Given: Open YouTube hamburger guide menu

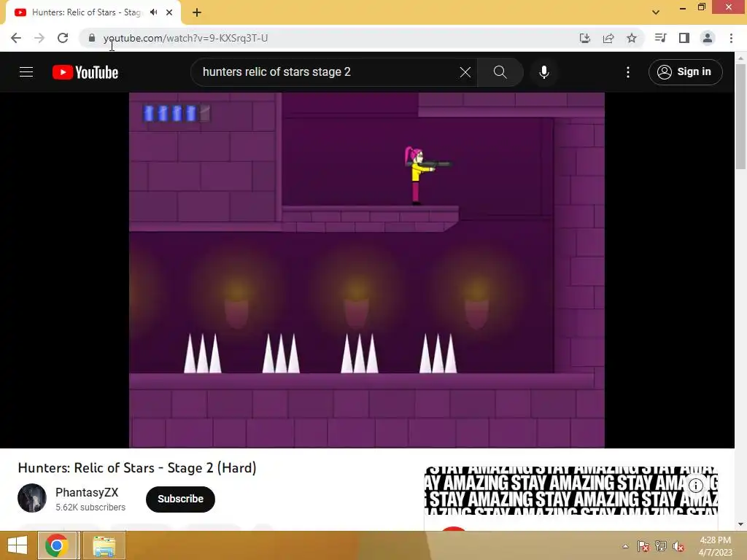Looking at the screenshot, I should [26, 72].
